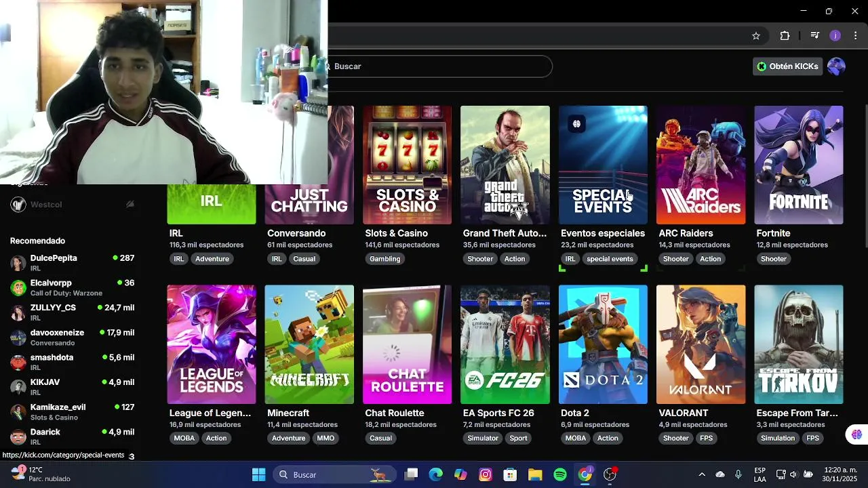Click the Conversando category title link

coord(296,233)
